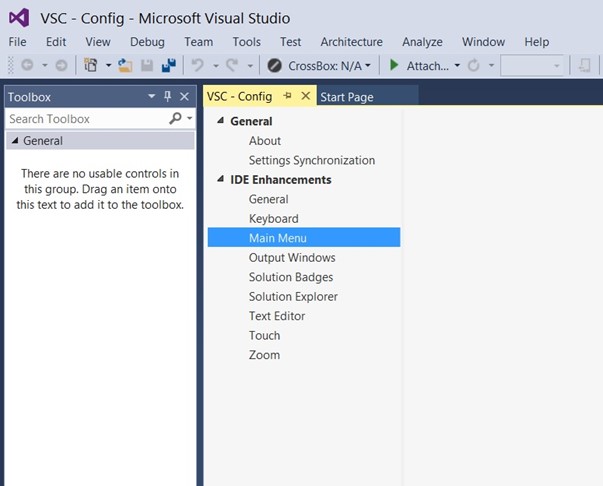Select the VSC - Config tab
The height and width of the screenshot is (486, 603).
(239, 96)
